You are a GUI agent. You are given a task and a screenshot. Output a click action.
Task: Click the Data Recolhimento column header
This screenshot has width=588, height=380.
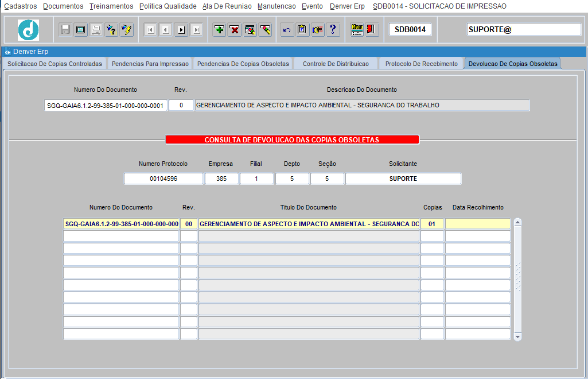(x=478, y=207)
